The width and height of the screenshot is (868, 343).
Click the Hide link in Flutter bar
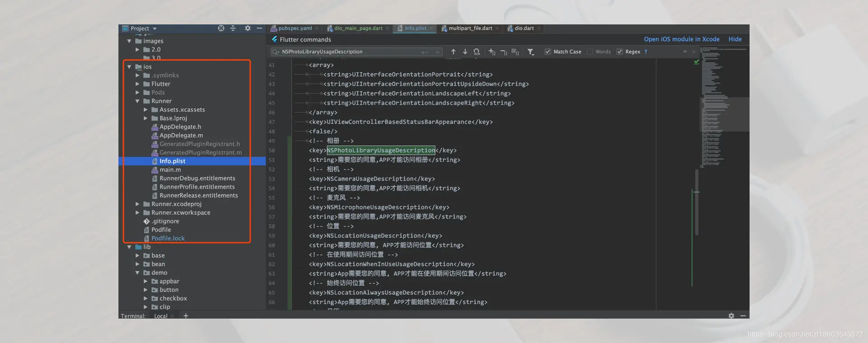pyautogui.click(x=735, y=39)
